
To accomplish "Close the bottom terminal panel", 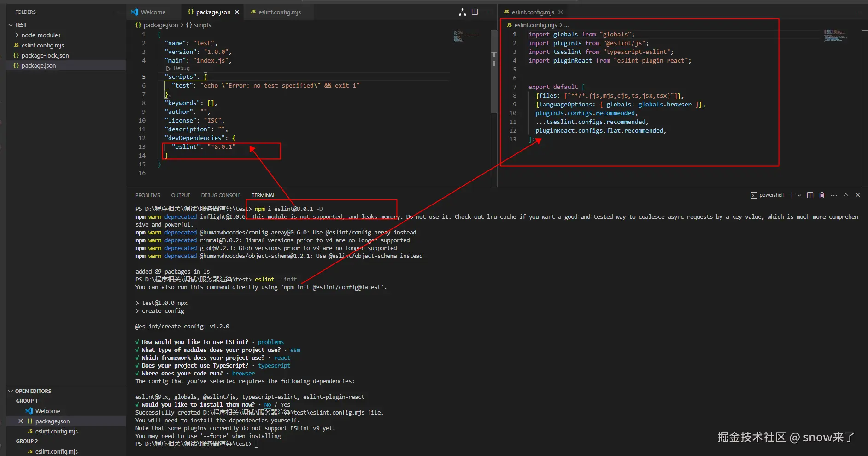I will click(858, 195).
